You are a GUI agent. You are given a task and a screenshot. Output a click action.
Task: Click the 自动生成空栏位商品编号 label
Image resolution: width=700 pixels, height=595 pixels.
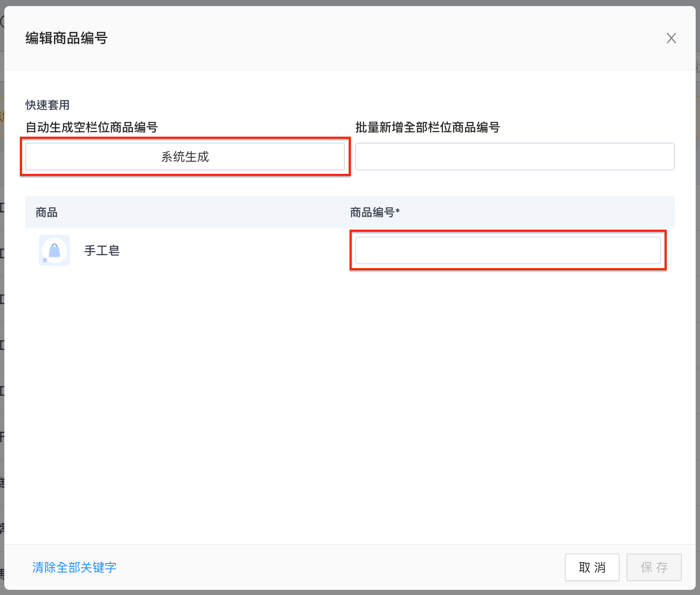pos(92,127)
